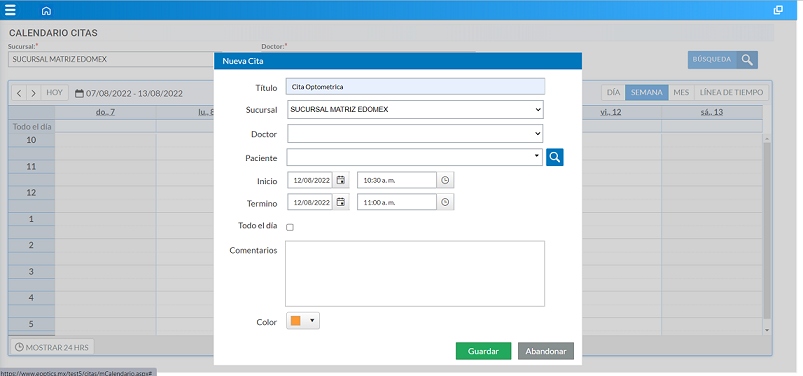Image resolution: width=803 pixels, height=376 pixels.
Task: Toggle the Todo el día checkbox
Action: click(290, 227)
